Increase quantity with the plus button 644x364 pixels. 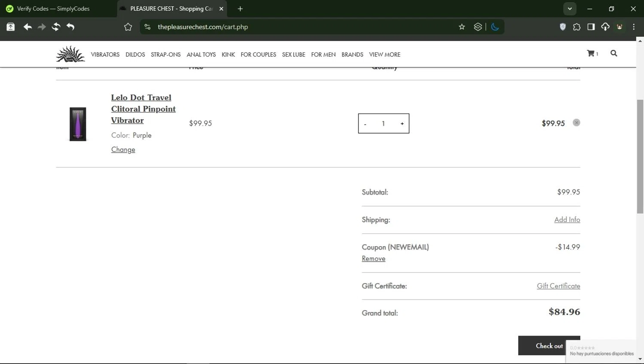tap(402, 124)
